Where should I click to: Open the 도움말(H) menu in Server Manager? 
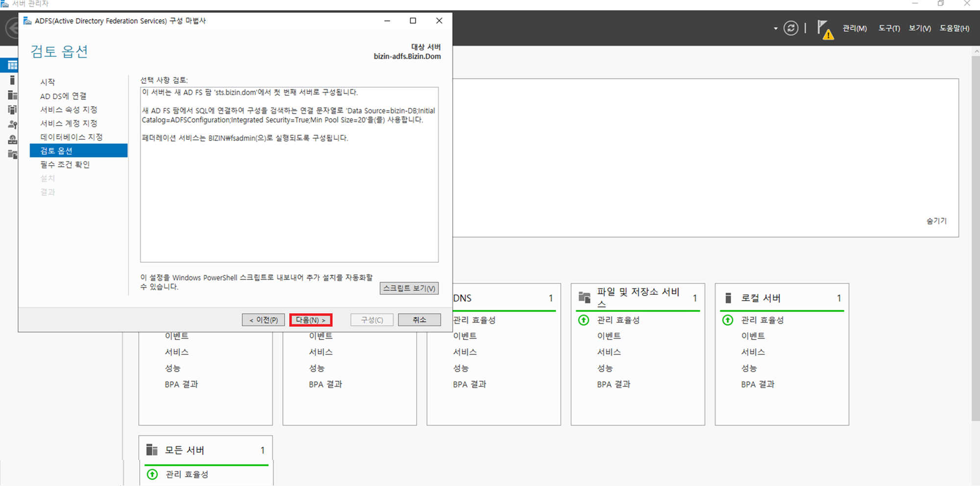click(955, 28)
